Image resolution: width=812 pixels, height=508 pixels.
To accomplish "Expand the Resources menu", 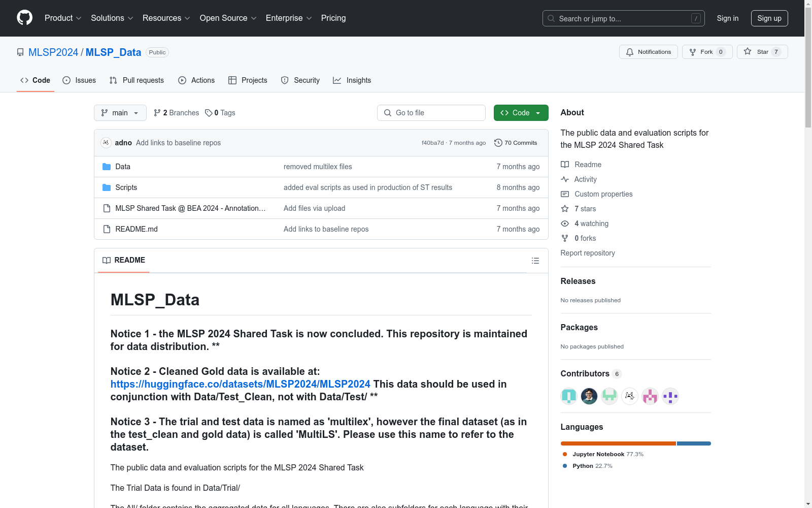I will coord(166,18).
